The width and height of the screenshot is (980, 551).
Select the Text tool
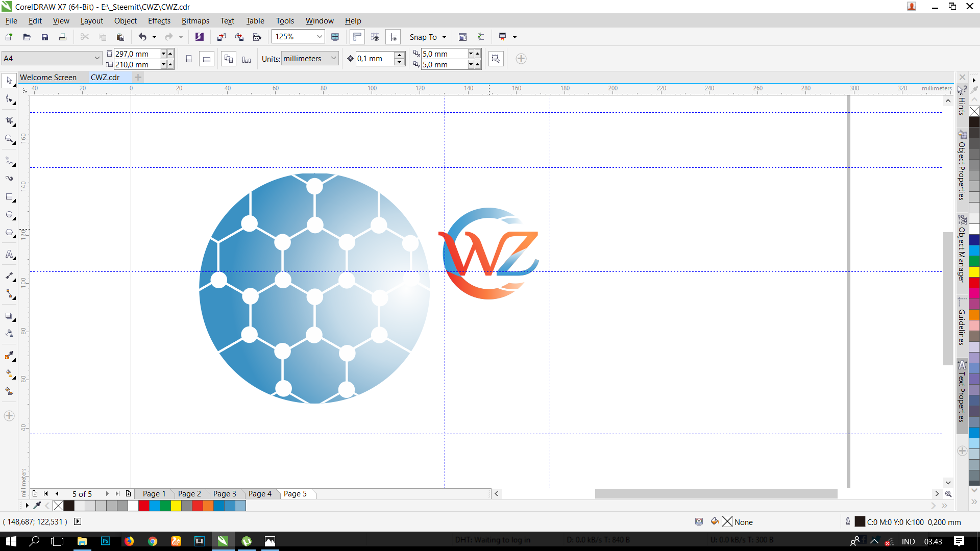[9, 254]
